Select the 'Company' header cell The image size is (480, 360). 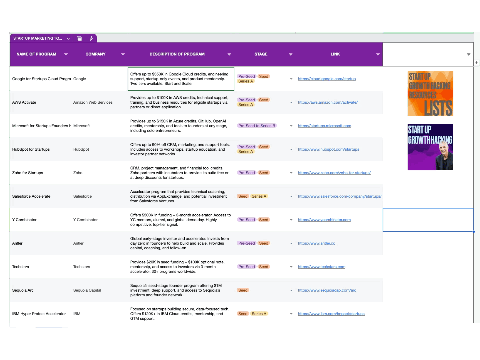coord(99,54)
